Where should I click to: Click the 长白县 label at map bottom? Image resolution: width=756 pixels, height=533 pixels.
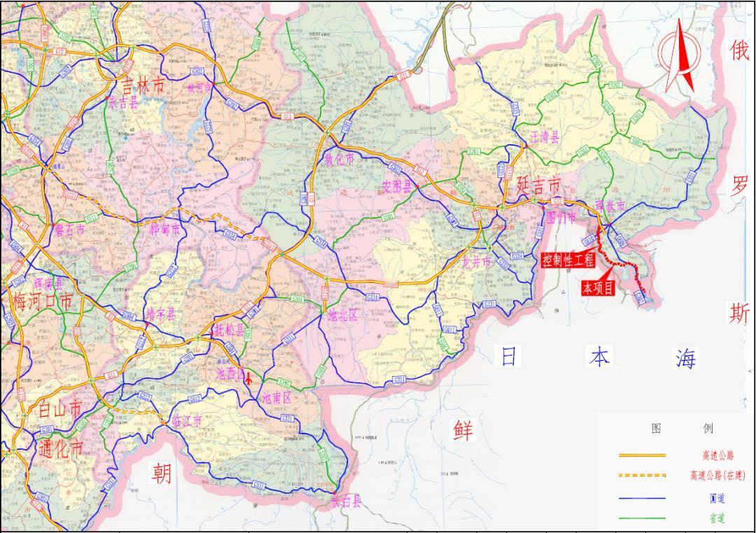point(346,501)
